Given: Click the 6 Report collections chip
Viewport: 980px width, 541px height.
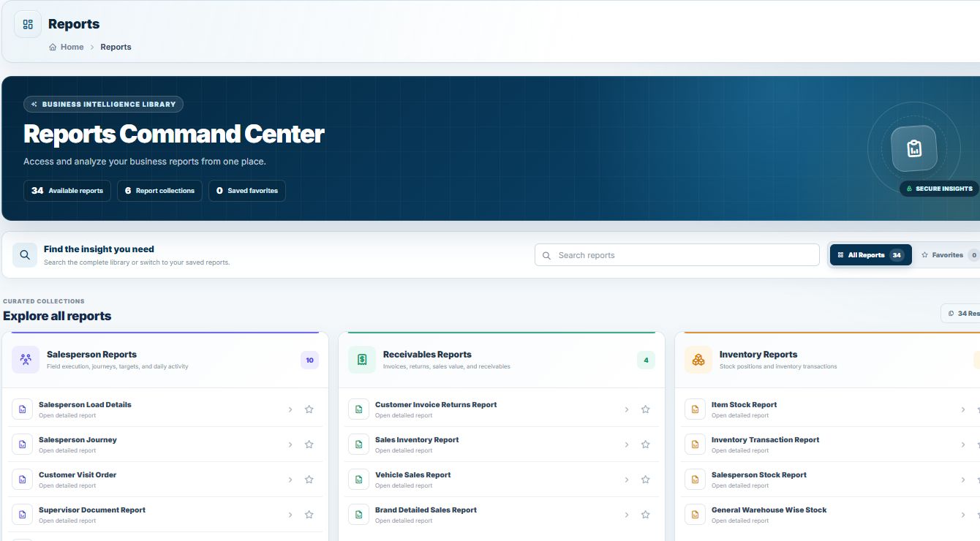Looking at the screenshot, I should coord(159,191).
